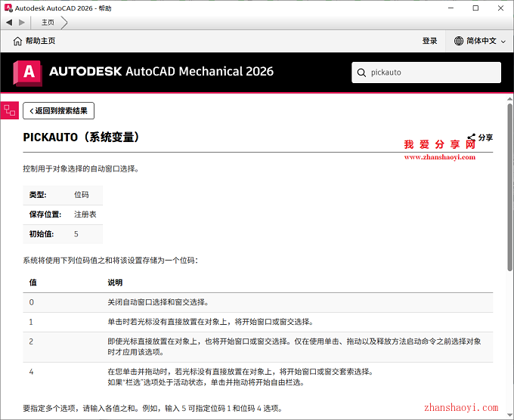Open the 主页 breadcrumb tab

pyautogui.click(x=48, y=22)
